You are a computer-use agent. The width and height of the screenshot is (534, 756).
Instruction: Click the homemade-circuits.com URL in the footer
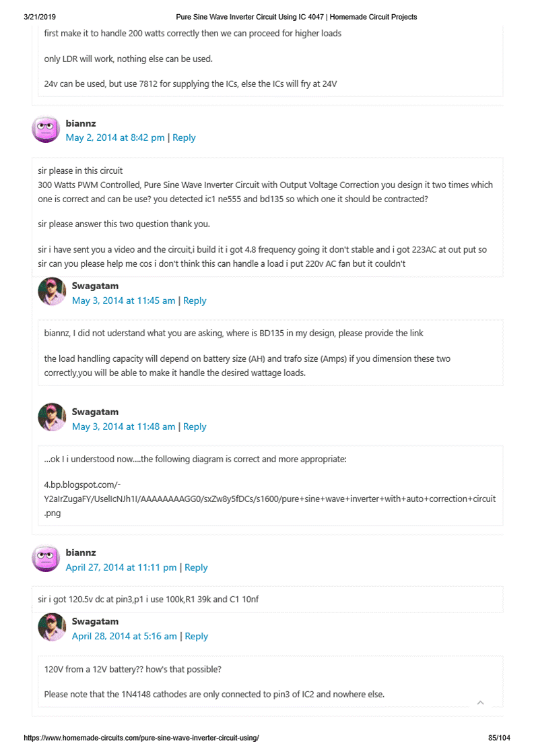pyautogui.click(x=141, y=738)
